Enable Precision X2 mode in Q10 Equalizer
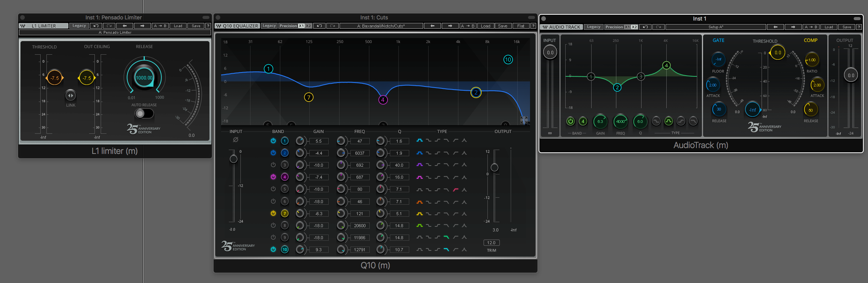868x283 pixels. (x=308, y=26)
